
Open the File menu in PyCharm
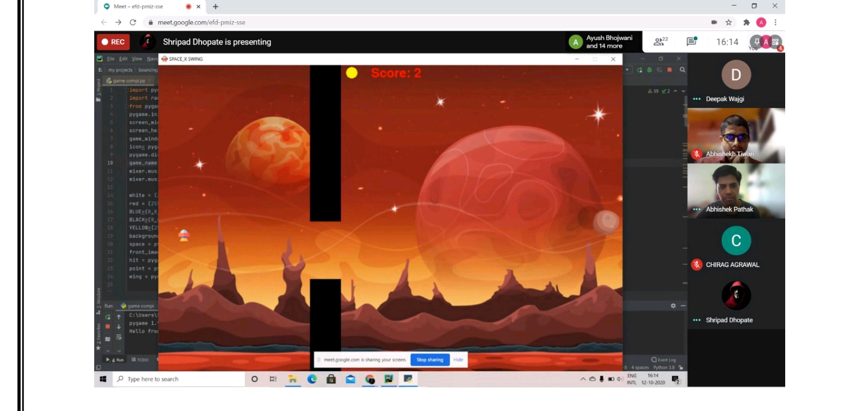[111, 59]
